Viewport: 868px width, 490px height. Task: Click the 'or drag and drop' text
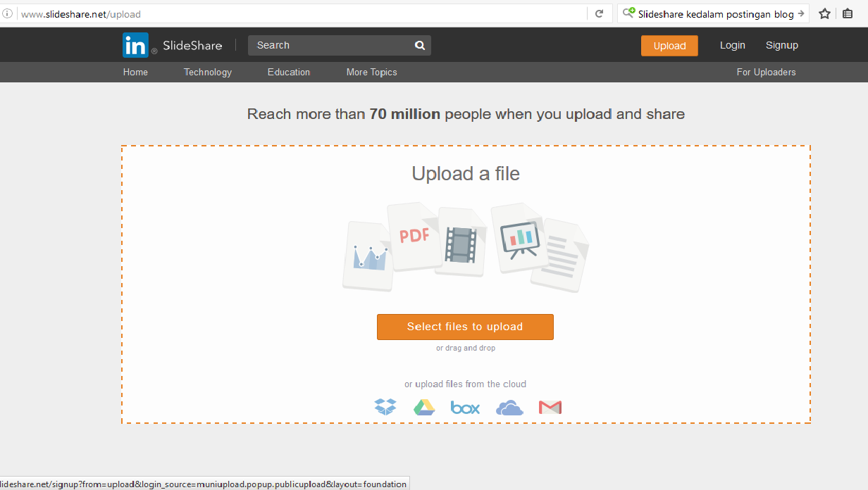tap(466, 348)
